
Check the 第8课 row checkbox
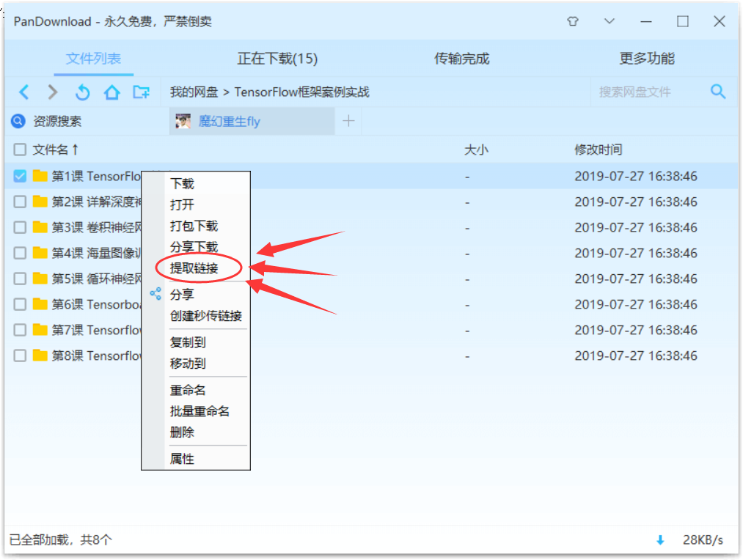pos(20,355)
